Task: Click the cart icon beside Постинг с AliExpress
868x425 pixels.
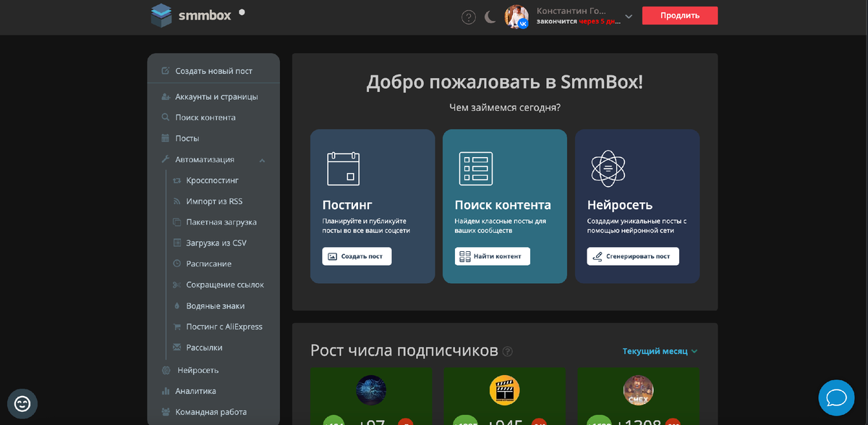Action: 177,327
